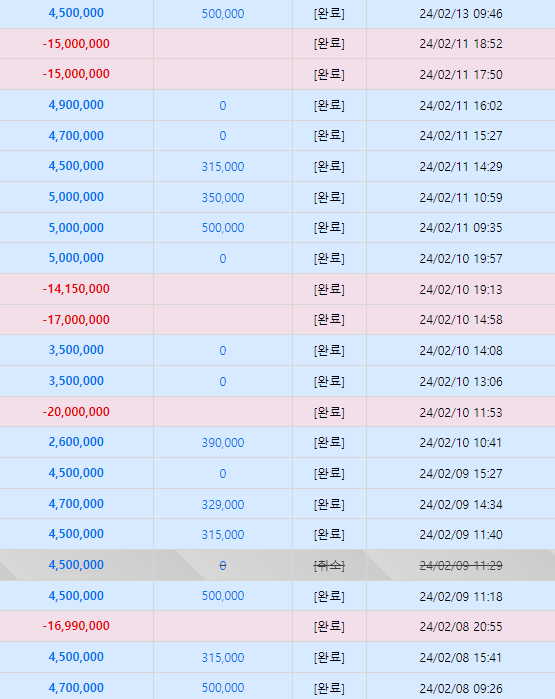Click the 329,000 bonus value
Screen dimensions: 555x699
[x=223, y=505]
